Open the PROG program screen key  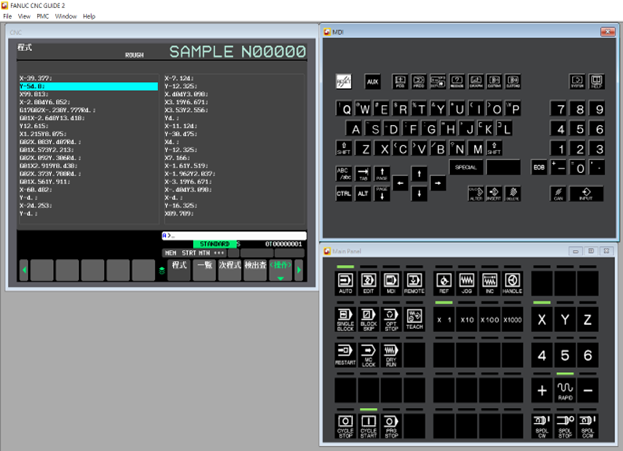(419, 81)
